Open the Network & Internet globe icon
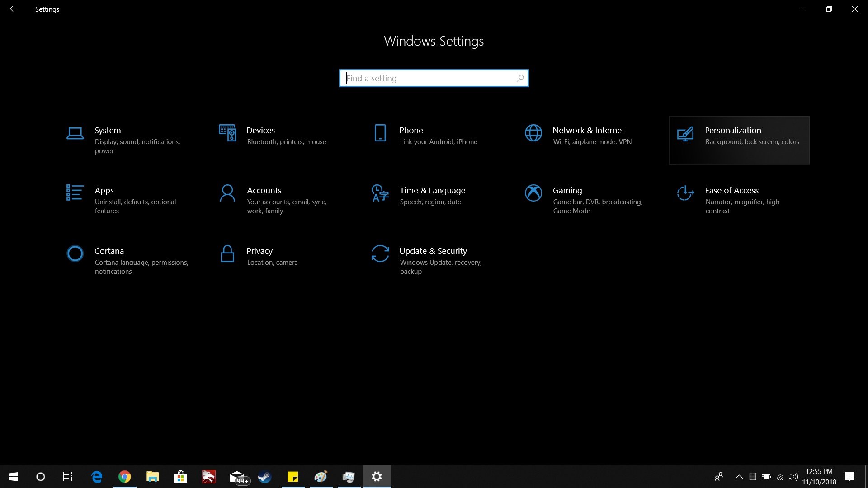This screenshot has width=868, height=488. pyautogui.click(x=533, y=133)
